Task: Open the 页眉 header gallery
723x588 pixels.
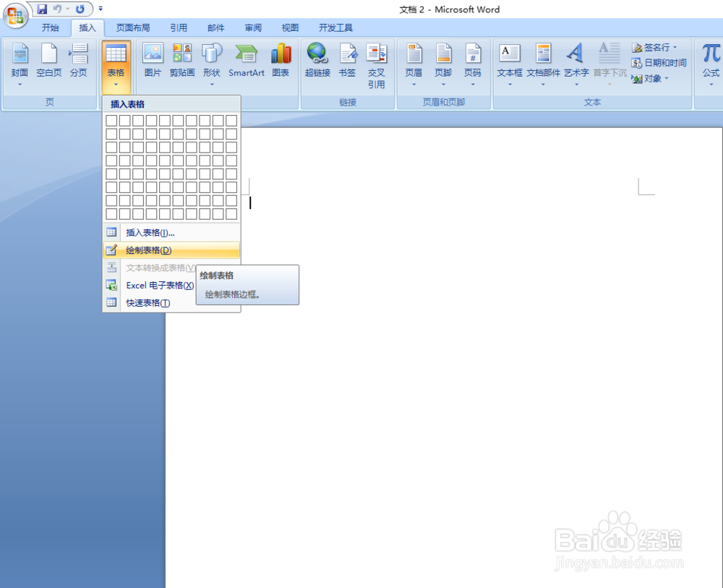Action: point(414,64)
